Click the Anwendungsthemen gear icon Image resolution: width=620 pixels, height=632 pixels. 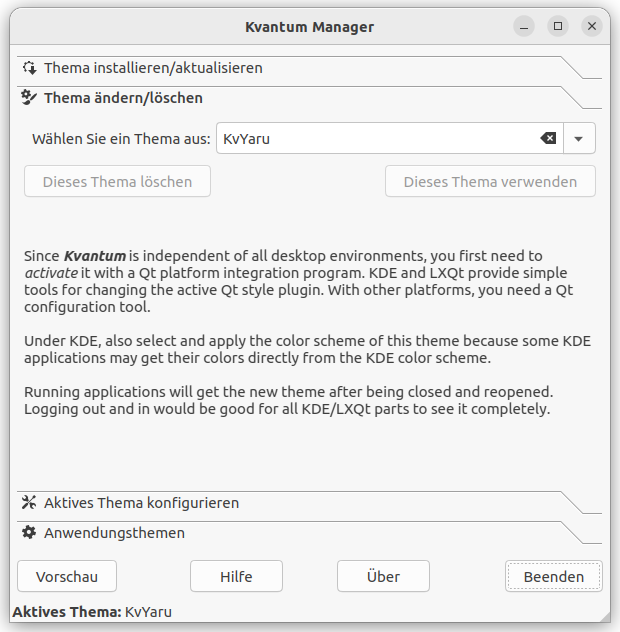pyautogui.click(x=29, y=532)
